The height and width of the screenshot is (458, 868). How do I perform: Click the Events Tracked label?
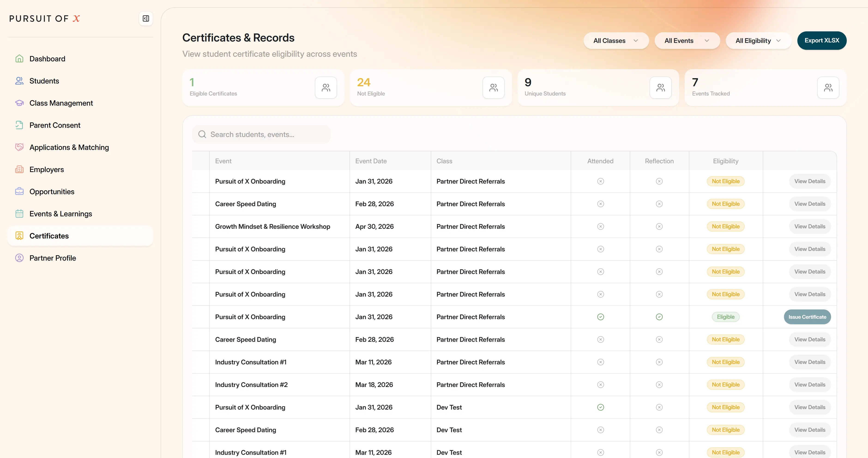711,94
